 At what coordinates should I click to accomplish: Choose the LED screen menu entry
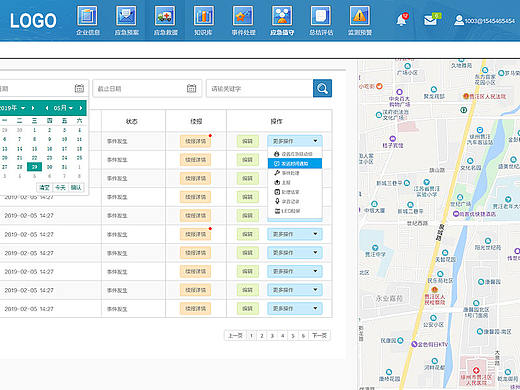click(295, 211)
